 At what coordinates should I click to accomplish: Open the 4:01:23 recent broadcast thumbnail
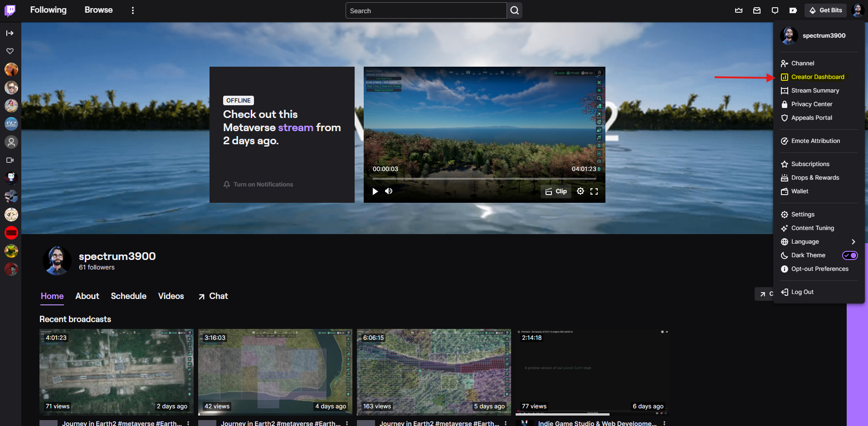click(x=117, y=372)
